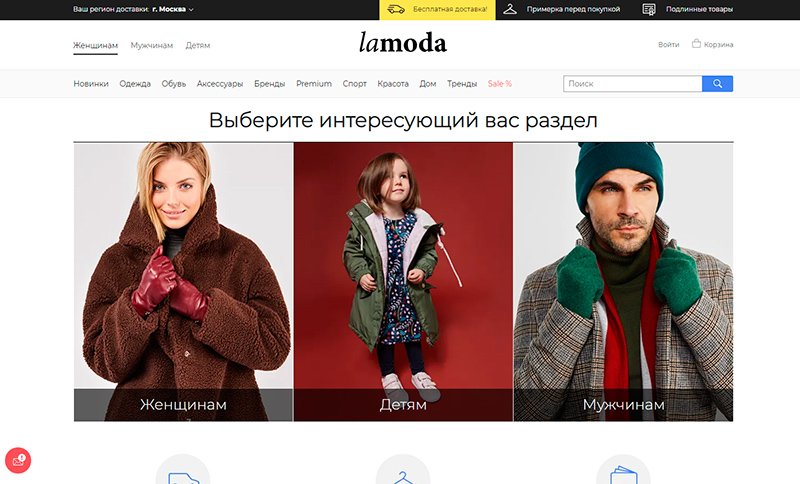Click the hanger try-on icon
Screen dimensions: 800x484
coord(510,9)
